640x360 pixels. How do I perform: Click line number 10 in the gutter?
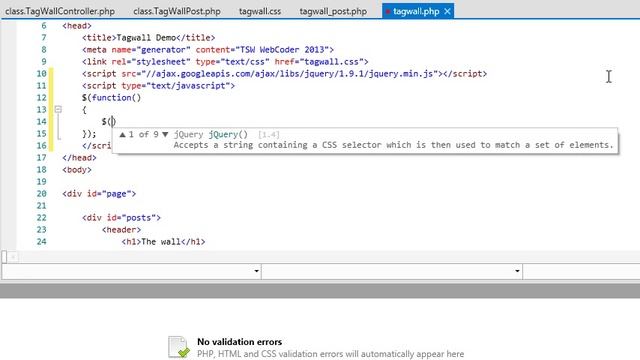click(41, 73)
